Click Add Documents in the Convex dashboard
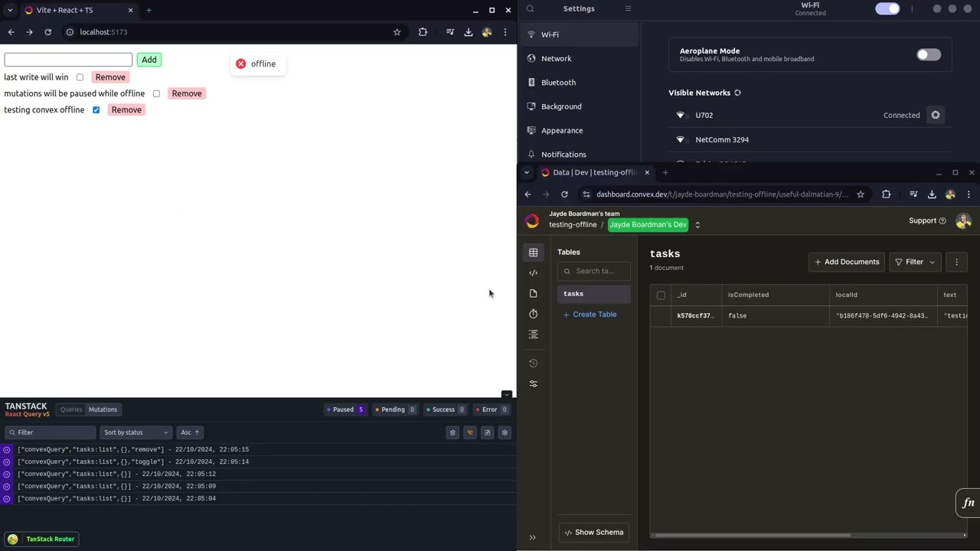 847,262
